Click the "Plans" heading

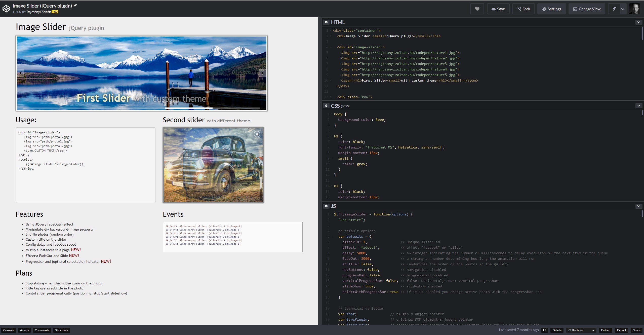[x=24, y=273]
